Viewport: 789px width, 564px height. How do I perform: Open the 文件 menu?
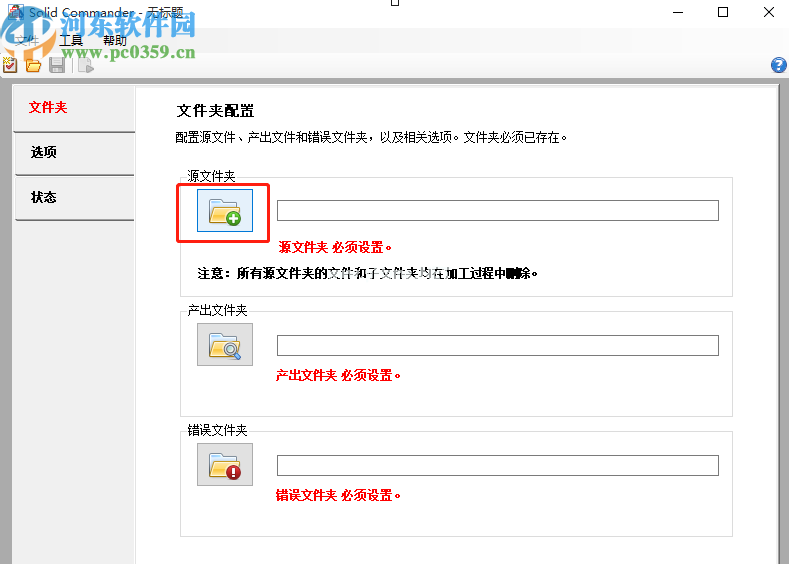26,41
